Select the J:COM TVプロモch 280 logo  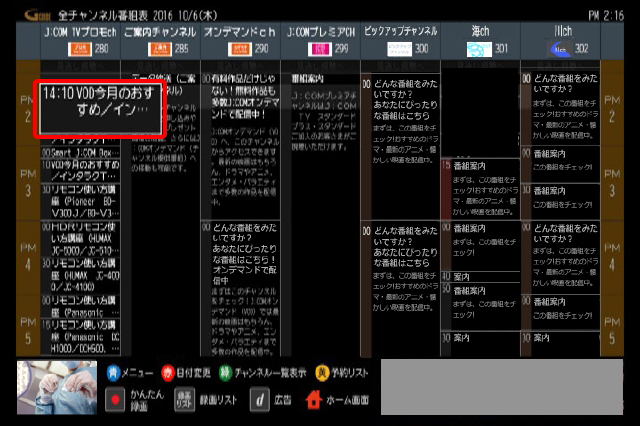point(80,49)
